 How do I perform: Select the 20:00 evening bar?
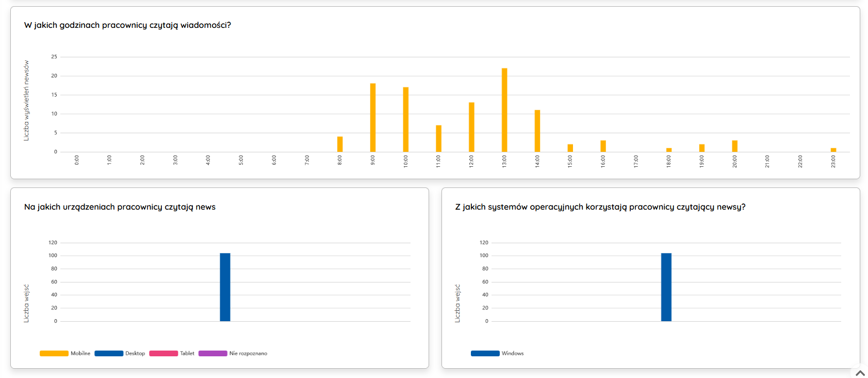point(734,146)
